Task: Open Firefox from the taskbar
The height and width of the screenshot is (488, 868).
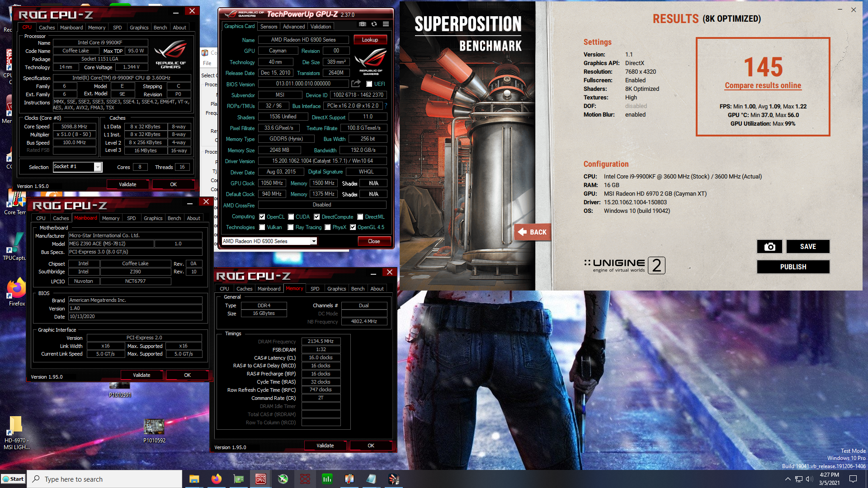Action: 216,479
